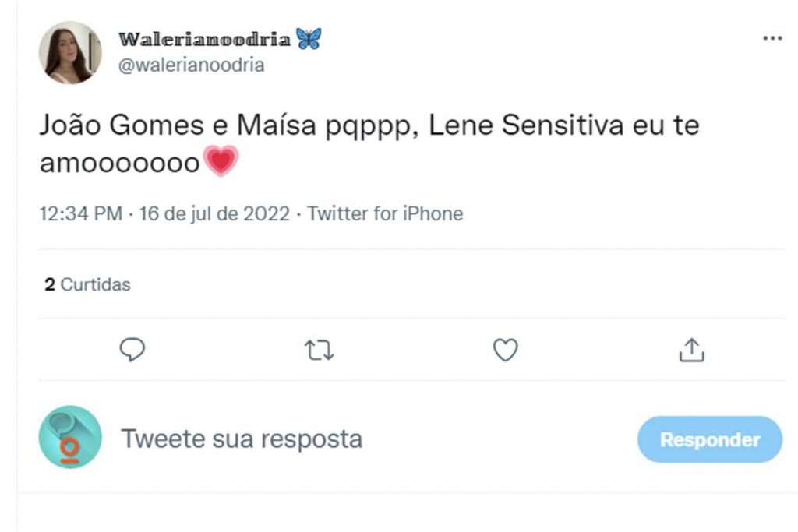Click the Walerianoodria display name
The image size is (798, 532).
click(204, 39)
